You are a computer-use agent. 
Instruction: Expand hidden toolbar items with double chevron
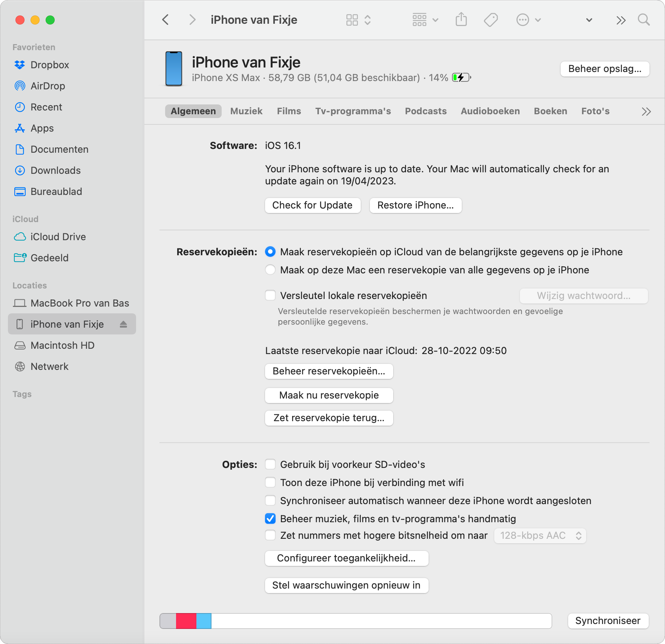(x=621, y=20)
